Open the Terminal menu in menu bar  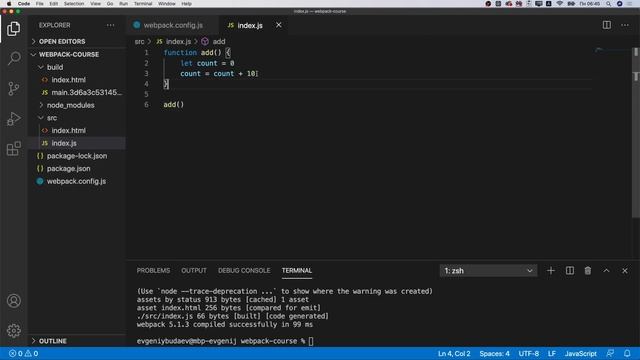(143, 4)
